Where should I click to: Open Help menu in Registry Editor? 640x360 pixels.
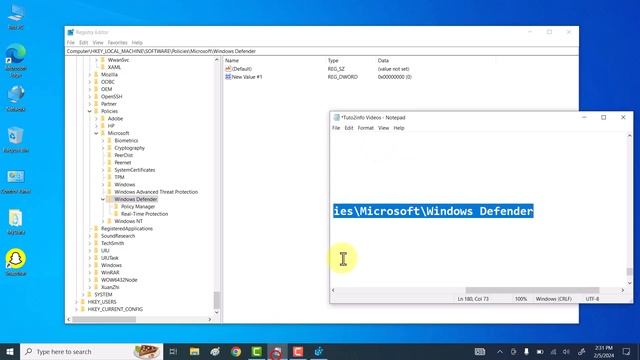137,42
